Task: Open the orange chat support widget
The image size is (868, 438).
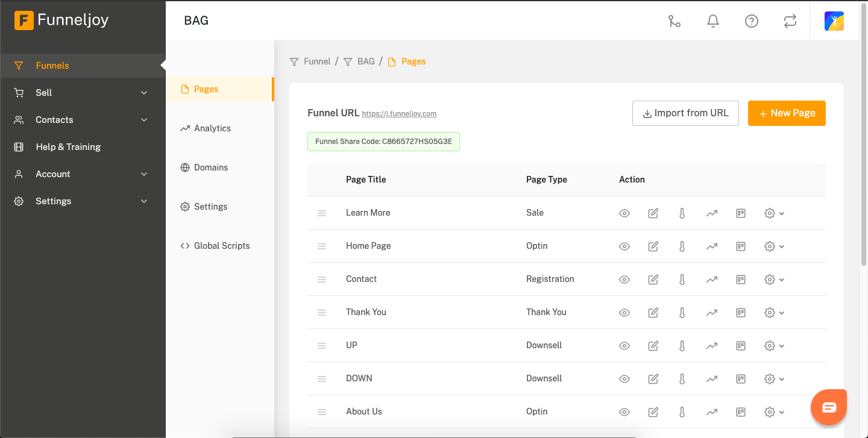Action: tap(829, 408)
